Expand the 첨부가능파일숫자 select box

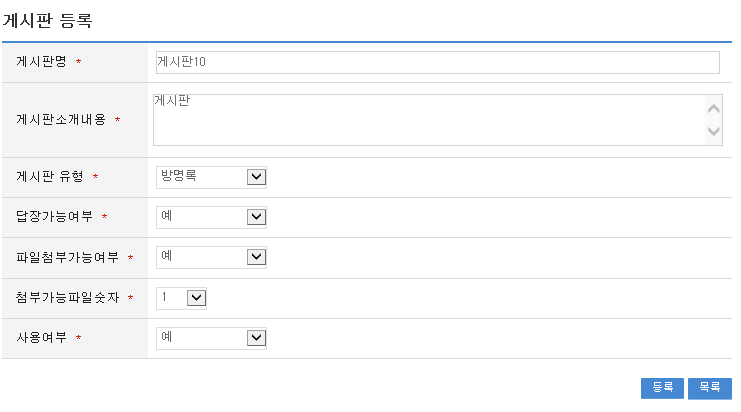pyautogui.click(x=171, y=298)
